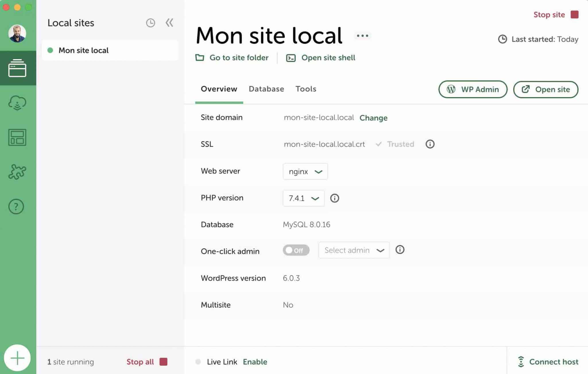Click the WP Admin button
The width and height of the screenshot is (588, 374).
pos(473,89)
